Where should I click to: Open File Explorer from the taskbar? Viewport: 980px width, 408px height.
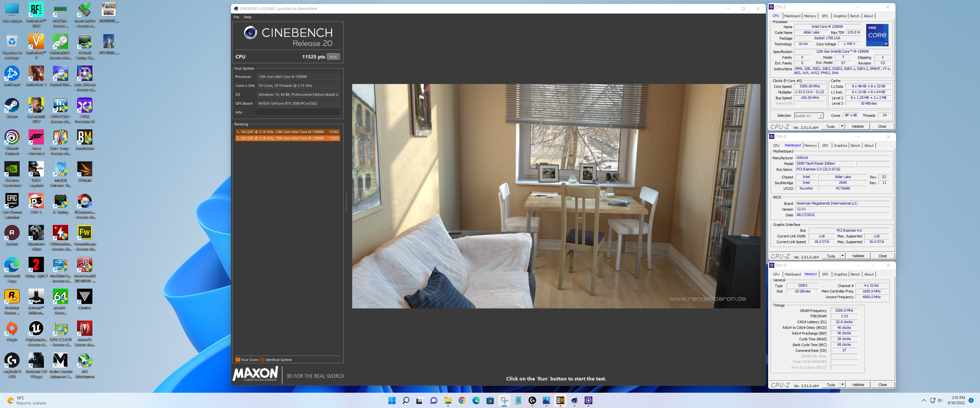point(448,400)
